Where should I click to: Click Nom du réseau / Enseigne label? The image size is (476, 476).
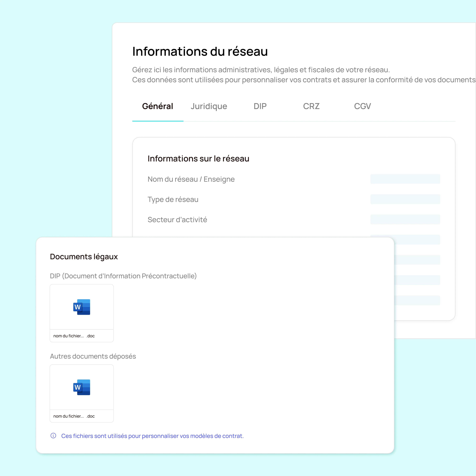tap(191, 179)
